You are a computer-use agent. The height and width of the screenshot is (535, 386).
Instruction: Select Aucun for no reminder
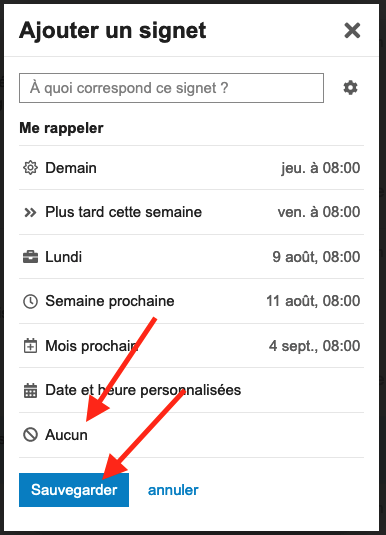pyautogui.click(x=191, y=435)
